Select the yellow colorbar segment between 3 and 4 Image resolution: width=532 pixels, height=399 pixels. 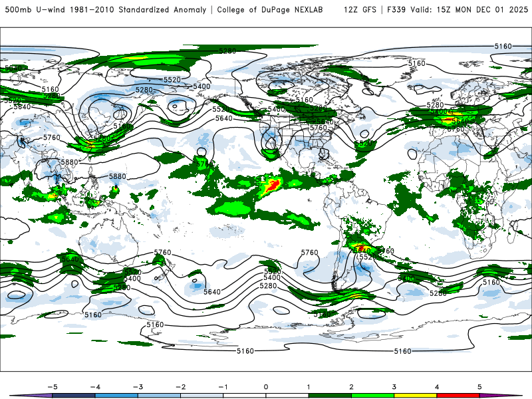pyautogui.click(x=416, y=396)
